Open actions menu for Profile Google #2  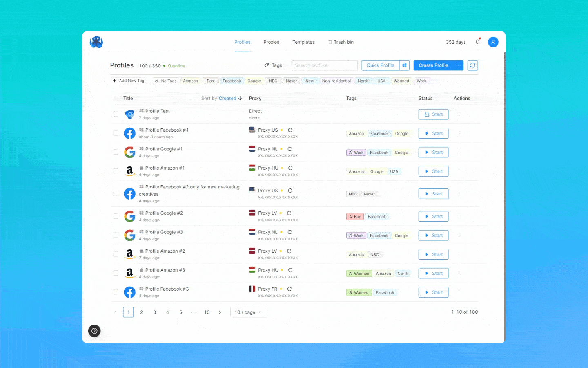coord(459,216)
